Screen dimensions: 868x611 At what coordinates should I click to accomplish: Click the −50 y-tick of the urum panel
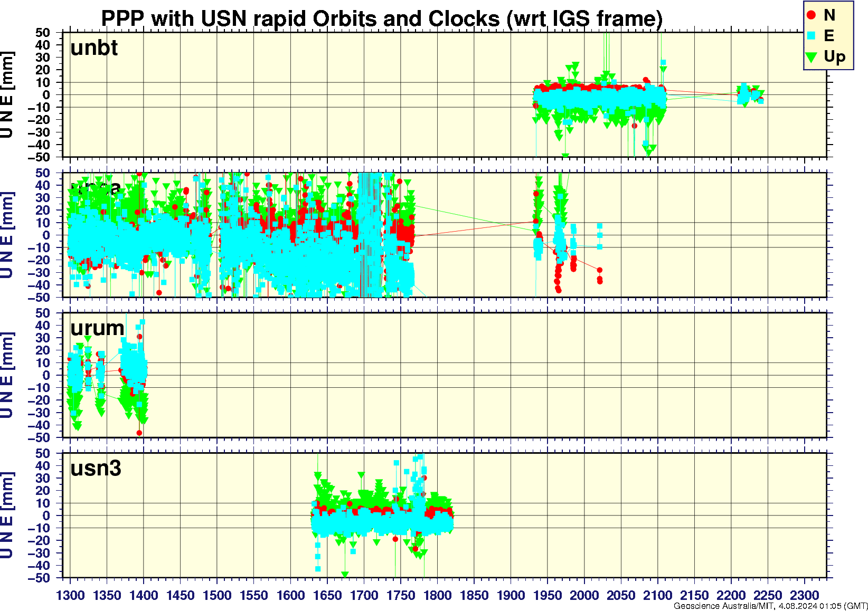point(39,438)
